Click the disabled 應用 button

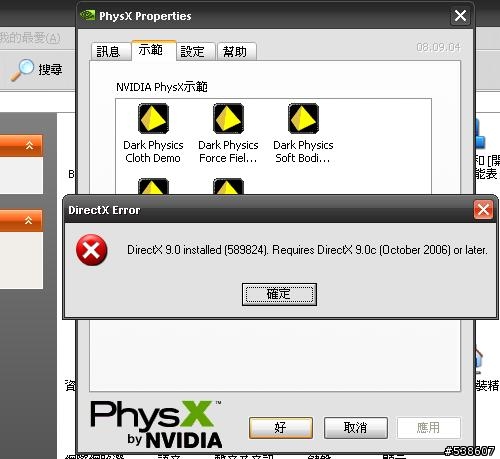pyautogui.click(x=429, y=427)
